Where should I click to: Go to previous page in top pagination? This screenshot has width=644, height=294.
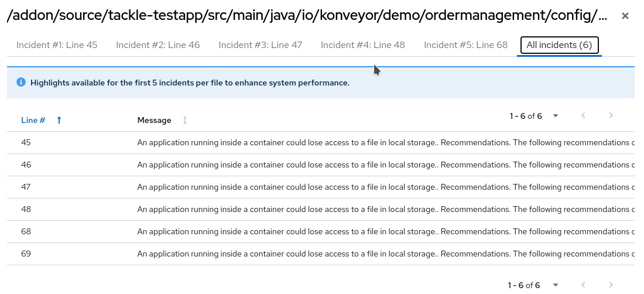(583, 116)
